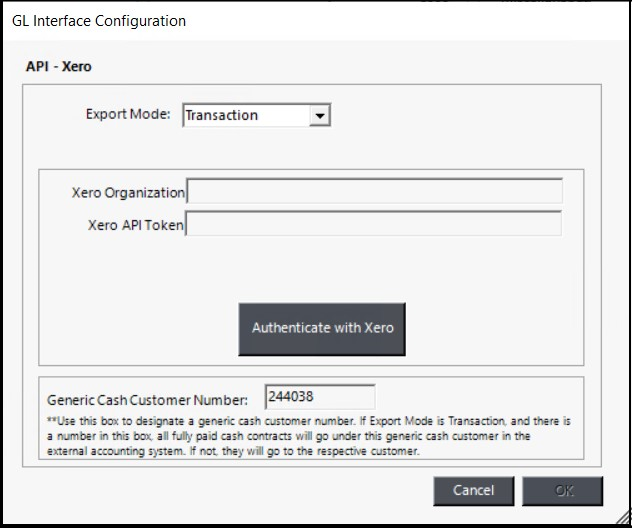Click the Generic Cash Customer Number box
Image resolution: width=632 pixels, height=528 pixels.
[320, 397]
